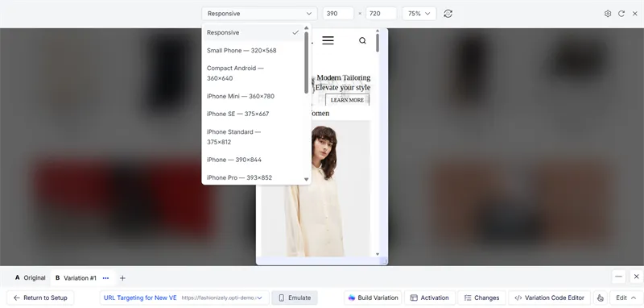Click the search icon in the mobile preview
This screenshot has height=308, width=644.
tap(362, 40)
